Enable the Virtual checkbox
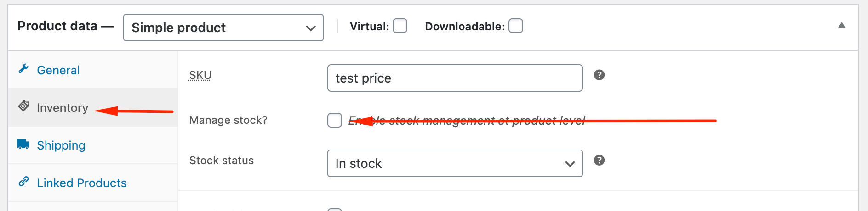This screenshot has width=868, height=211. coord(400,26)
